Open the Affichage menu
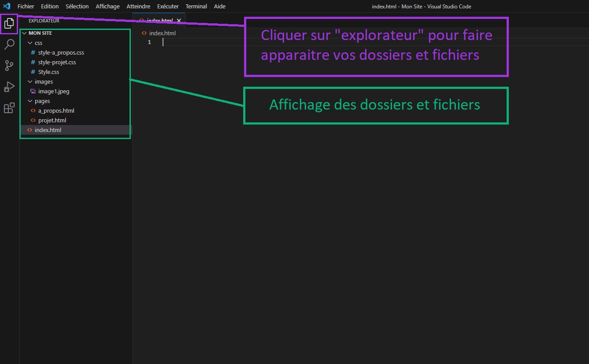 pyautogui.click(x=107, y=7)
